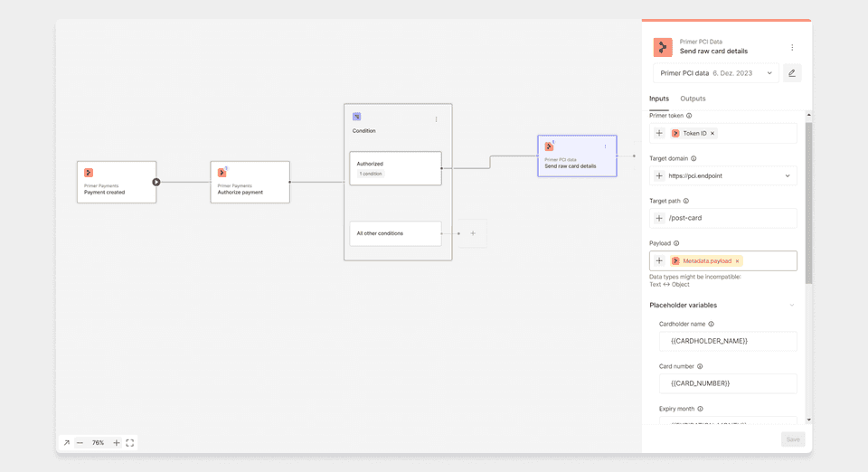Add a variable to the Target domain field
The image size is (868, 472).
[x=659, y=176]
